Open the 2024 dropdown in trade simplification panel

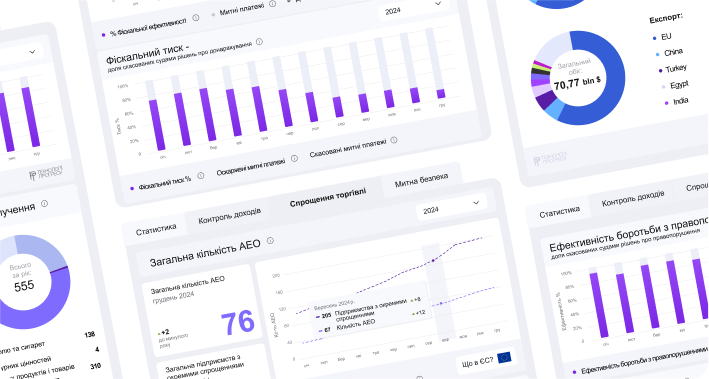(451, 207)
